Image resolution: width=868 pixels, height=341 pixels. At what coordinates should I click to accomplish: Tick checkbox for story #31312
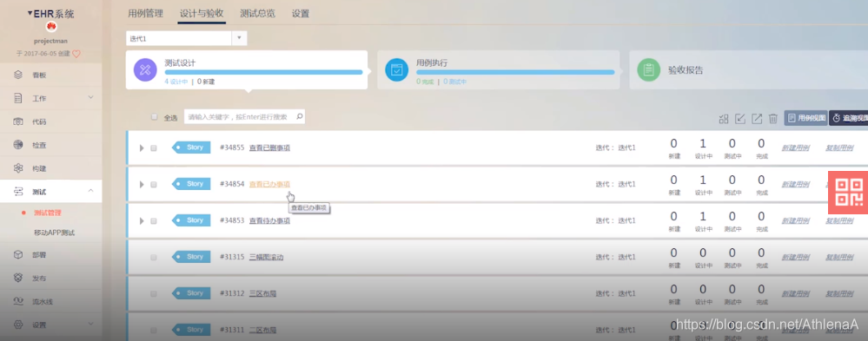click(x=153, y=294)
